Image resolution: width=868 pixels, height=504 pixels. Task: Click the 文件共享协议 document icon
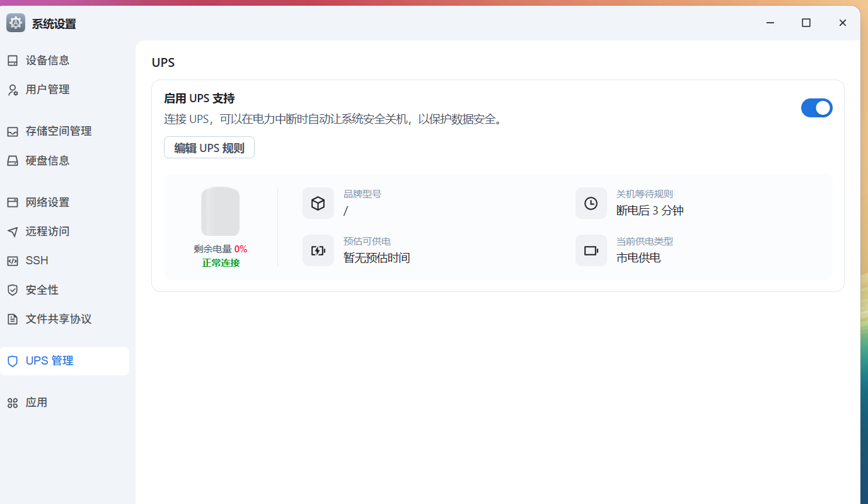pyautogui.click(x=13, y=319)
